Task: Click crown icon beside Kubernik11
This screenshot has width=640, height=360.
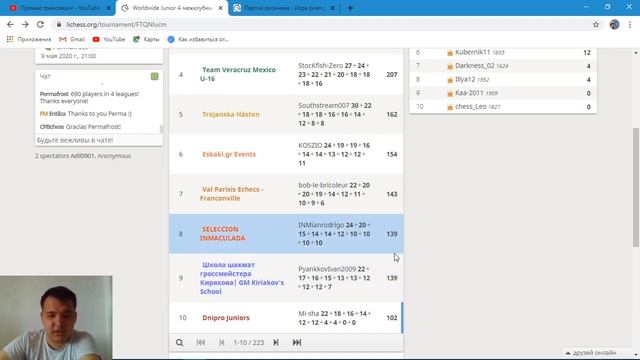Action: [x=450, y=53]
